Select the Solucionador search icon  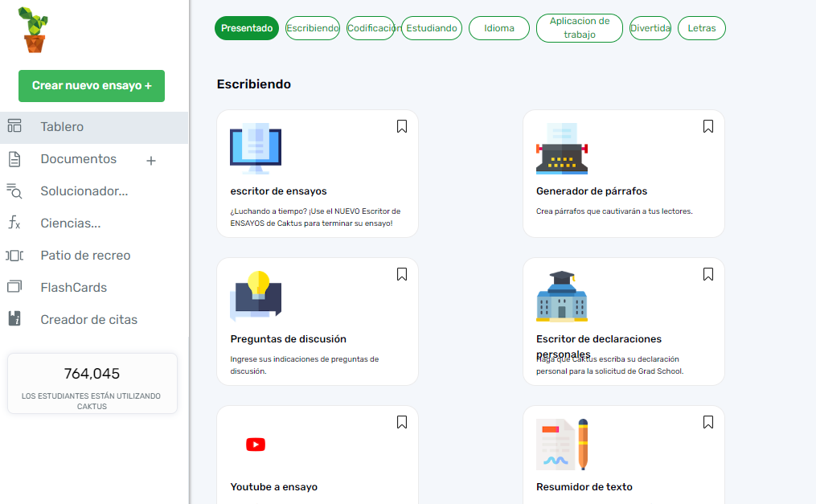[14, 191]
